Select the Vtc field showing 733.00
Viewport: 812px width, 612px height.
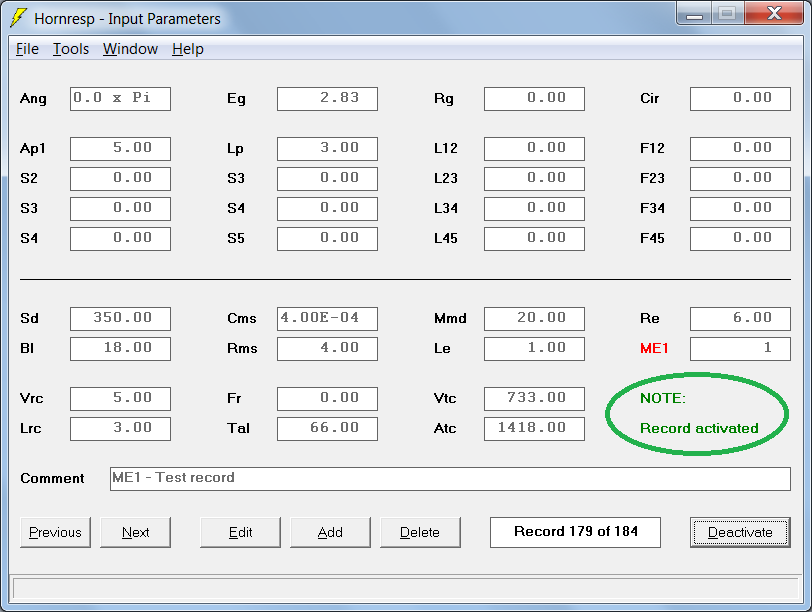coord(534,399)
